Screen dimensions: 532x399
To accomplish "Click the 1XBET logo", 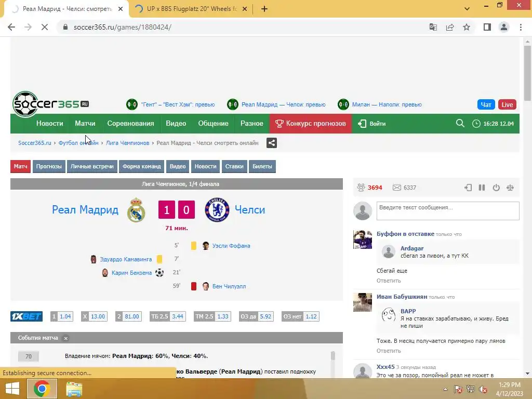I will (x=26, y=316).
